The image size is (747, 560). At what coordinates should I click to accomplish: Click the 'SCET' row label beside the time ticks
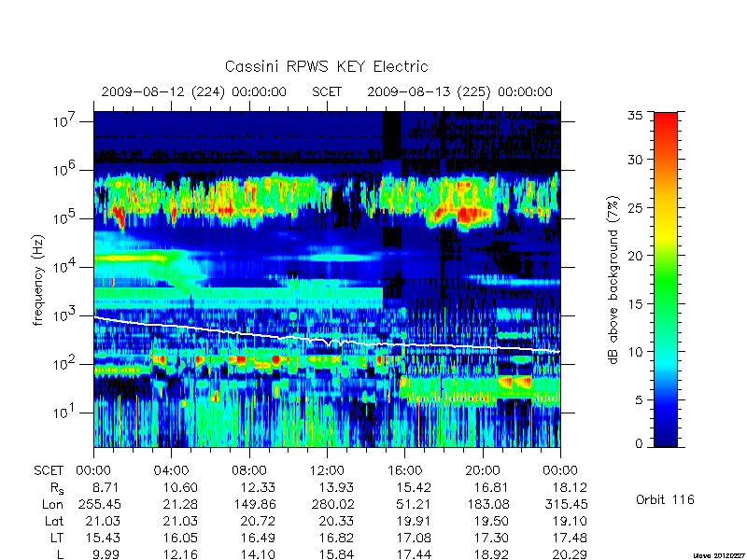pos(49,470)
